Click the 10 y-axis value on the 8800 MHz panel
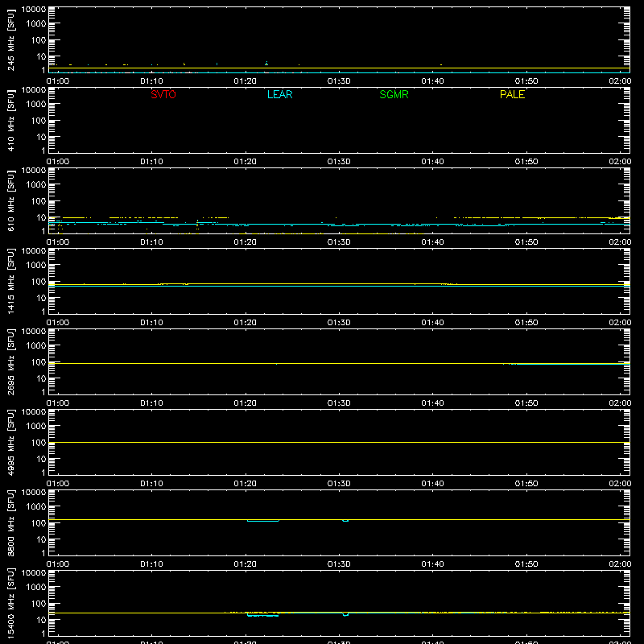 [x=41, y=539]
